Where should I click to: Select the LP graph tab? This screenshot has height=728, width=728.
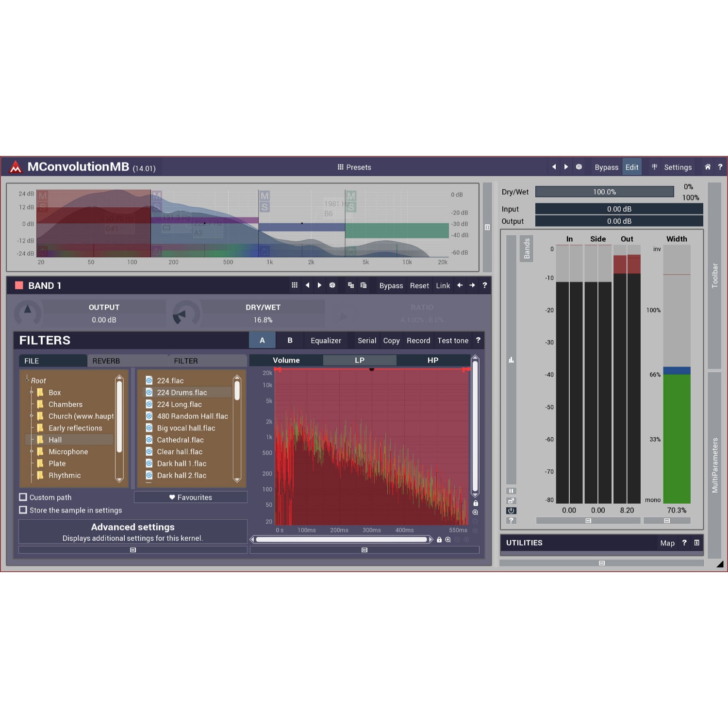pos(360,360)
